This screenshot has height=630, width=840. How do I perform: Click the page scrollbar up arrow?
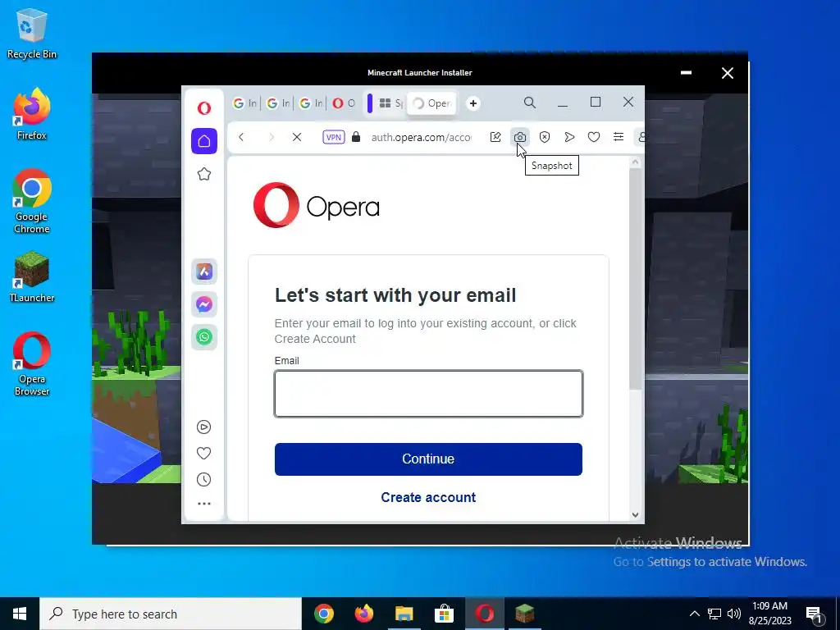[635, 162]
